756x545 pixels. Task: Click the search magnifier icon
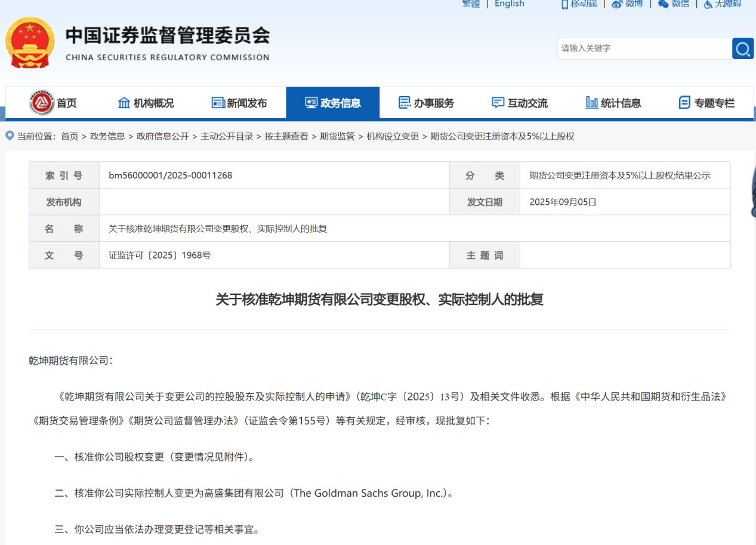742,48
